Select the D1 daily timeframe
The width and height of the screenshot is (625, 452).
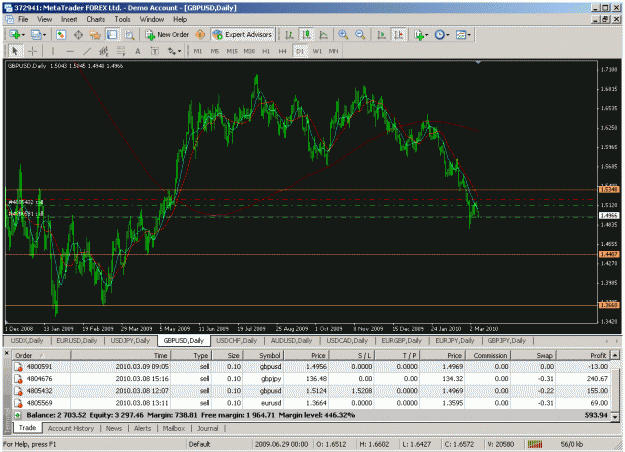[x=300, y=51]
